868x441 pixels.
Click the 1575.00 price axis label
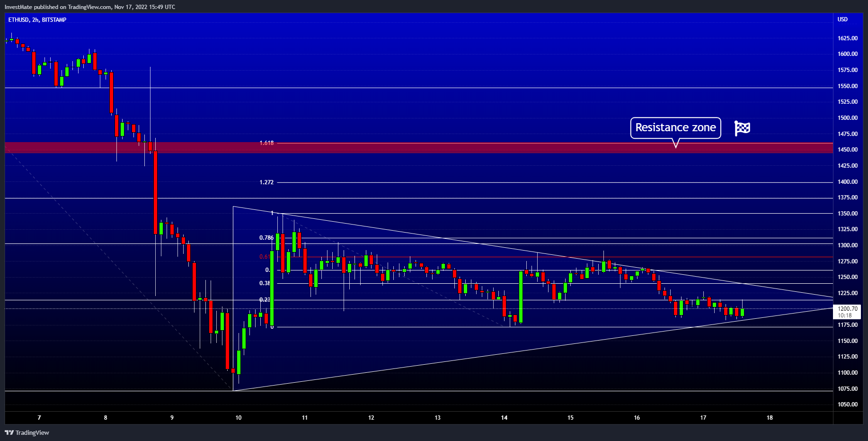847,70
